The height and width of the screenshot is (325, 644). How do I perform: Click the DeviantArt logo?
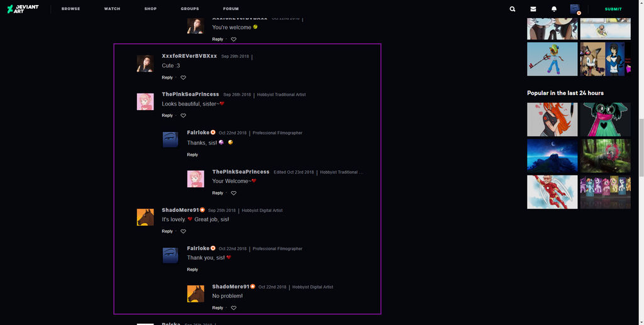tap(23, 9)
